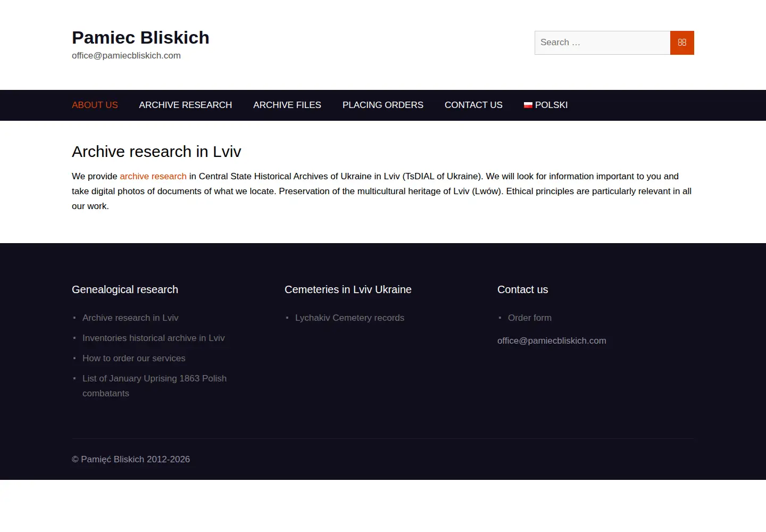This screenshot has width=766, height=532.
Task: Open How to order our services
Action: pos(134,358)
